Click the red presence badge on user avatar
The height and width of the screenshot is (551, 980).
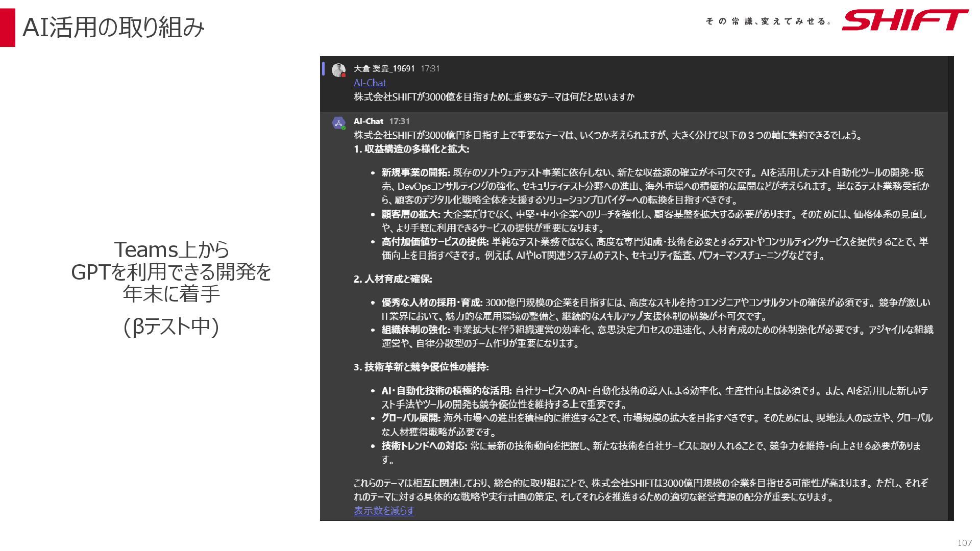(344, 75)
